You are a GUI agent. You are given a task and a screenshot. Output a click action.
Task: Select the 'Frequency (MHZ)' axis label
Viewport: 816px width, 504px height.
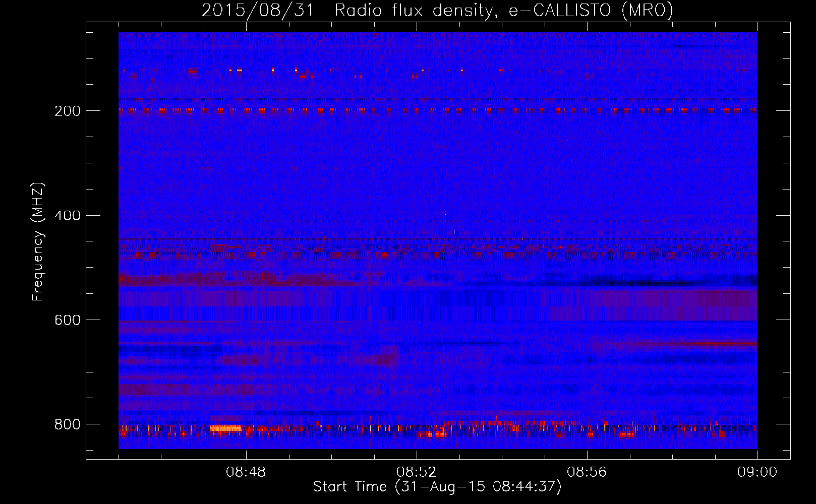point(37,242)
